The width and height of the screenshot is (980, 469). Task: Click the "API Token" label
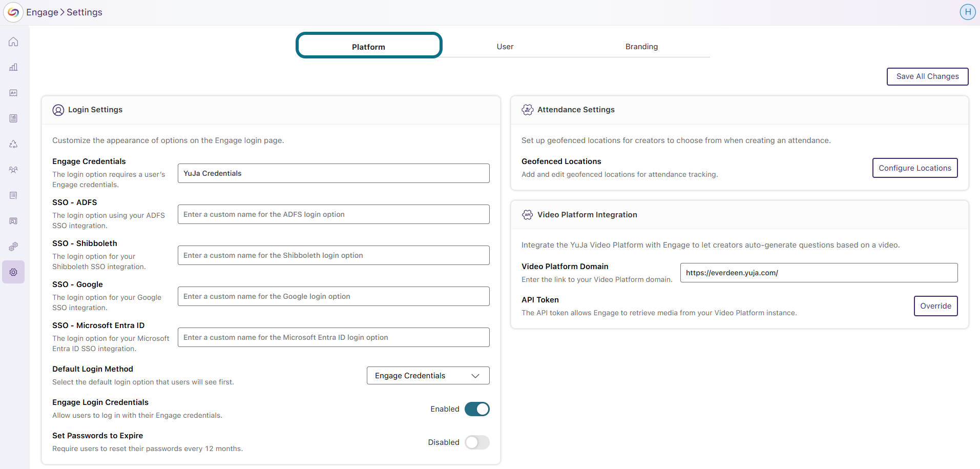(540, 300)
